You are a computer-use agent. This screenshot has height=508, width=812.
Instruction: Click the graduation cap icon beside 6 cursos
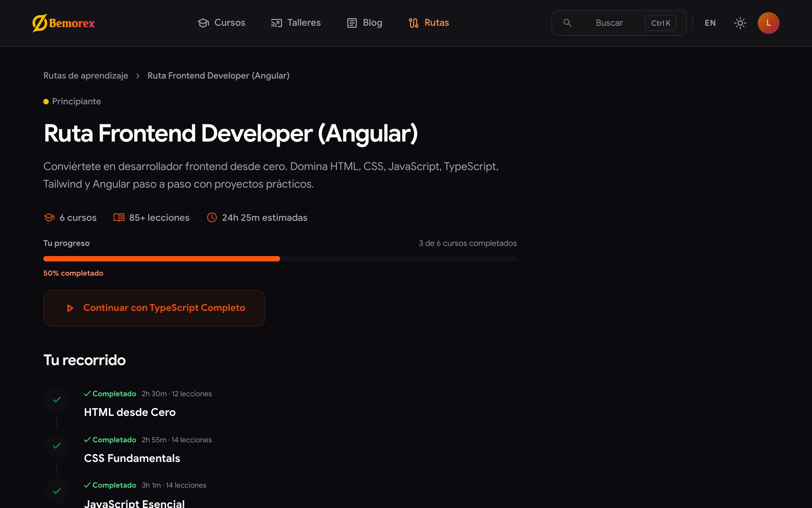49,217
